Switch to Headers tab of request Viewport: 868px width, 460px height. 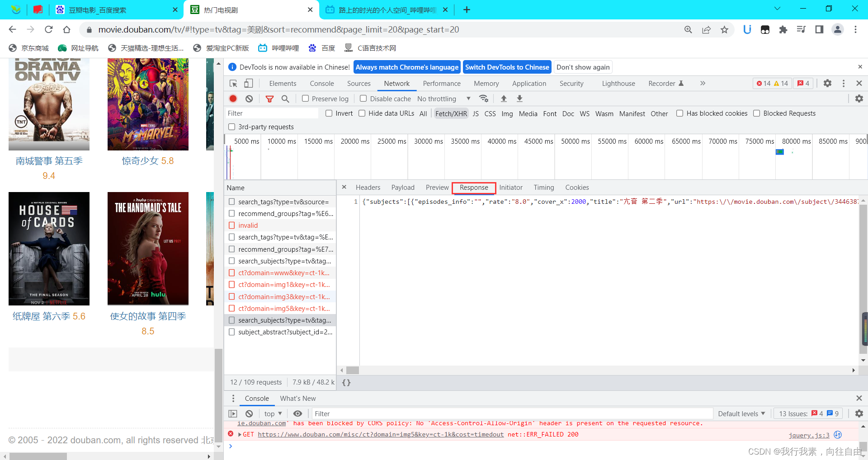[368, 188]
